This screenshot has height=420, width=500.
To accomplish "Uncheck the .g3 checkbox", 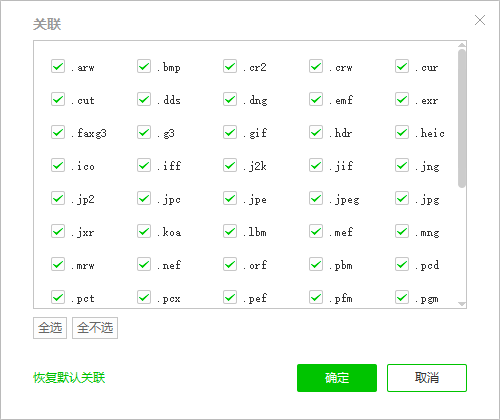I will point(144,132).
